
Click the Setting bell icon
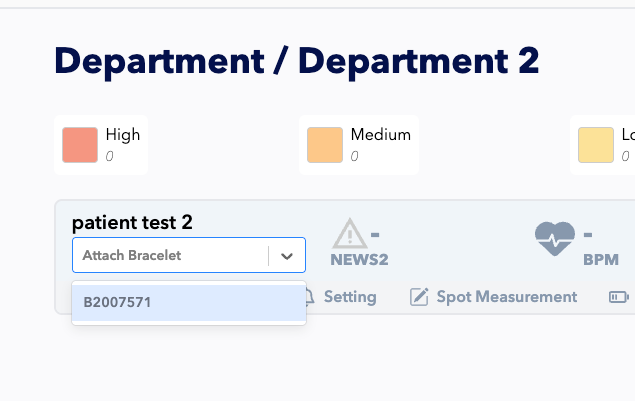[x=310, y=297]
